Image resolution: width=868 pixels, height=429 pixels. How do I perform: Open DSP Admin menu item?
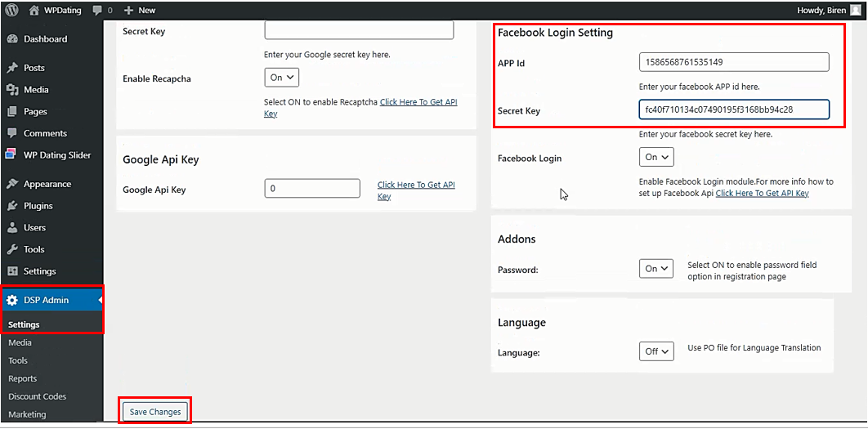51,300
